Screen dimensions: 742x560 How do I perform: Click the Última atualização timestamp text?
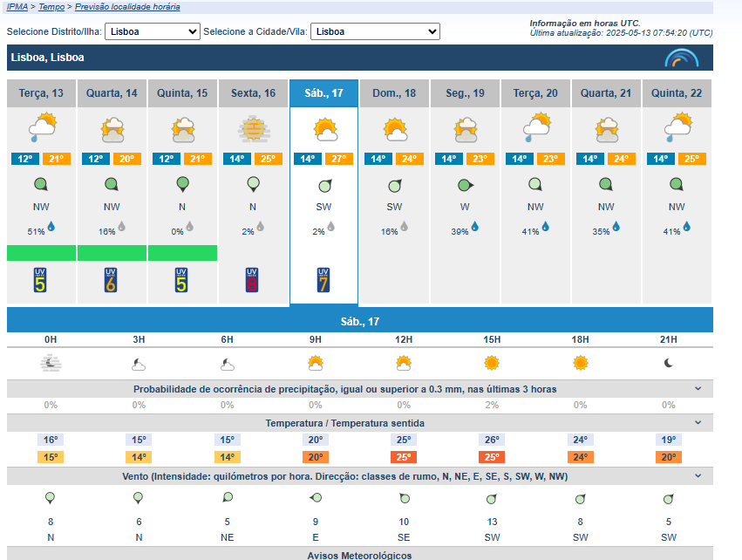[622, 32]
